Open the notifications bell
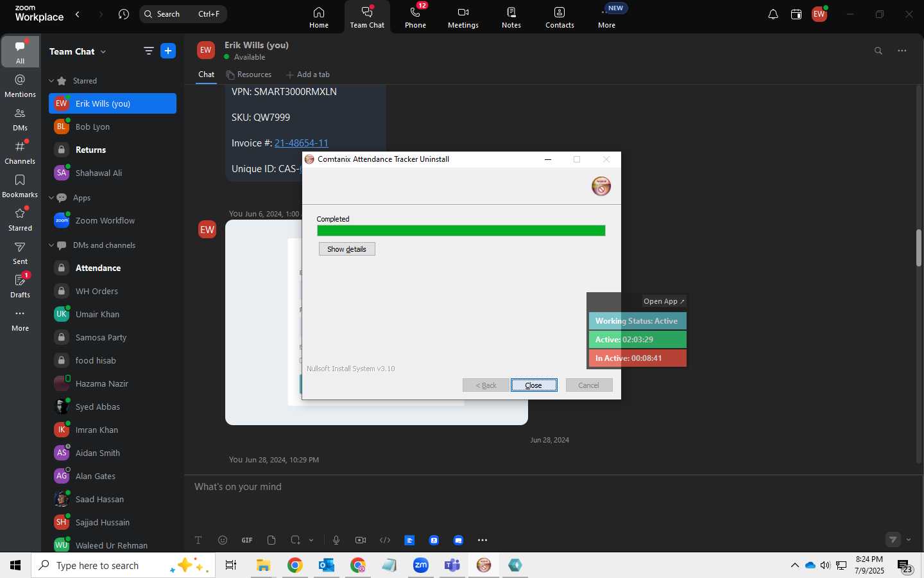The width and height of the screenshot is (924, 578). (773, 14)
